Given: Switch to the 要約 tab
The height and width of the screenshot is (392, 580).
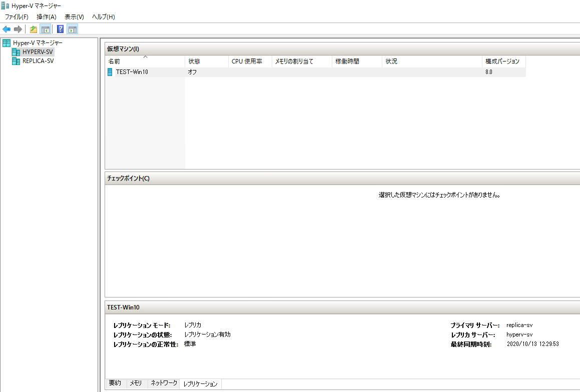Looking at the screenshot, I should (115, 383).
